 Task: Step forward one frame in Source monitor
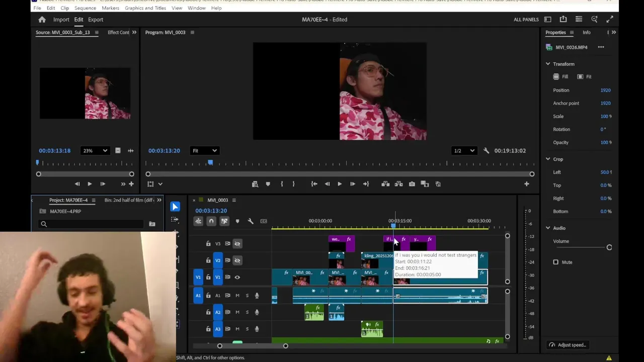coord(103,184)
